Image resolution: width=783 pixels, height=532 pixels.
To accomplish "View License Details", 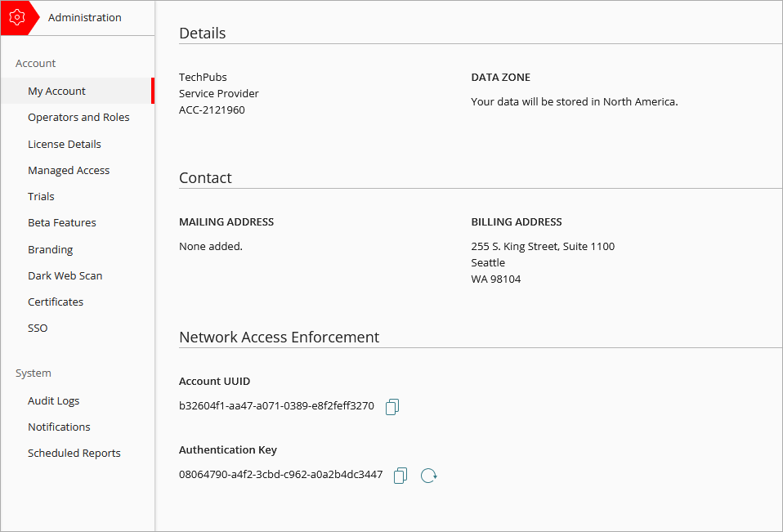I will pos(65,144).
